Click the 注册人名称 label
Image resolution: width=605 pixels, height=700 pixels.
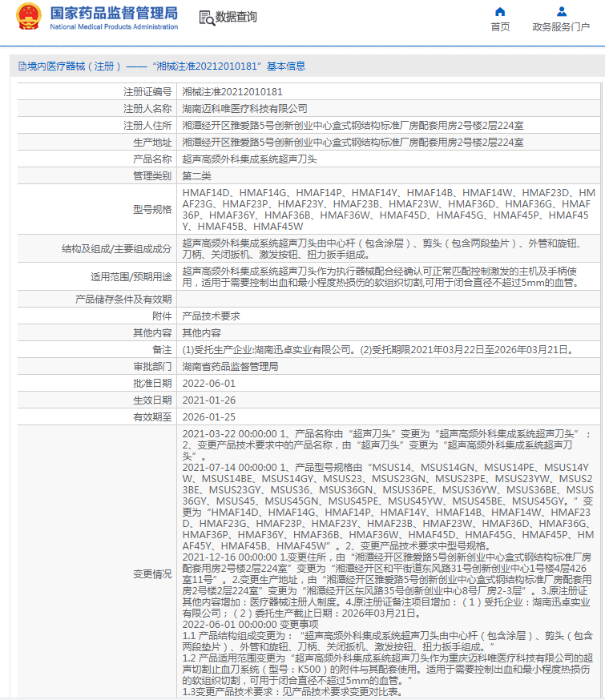147,109
